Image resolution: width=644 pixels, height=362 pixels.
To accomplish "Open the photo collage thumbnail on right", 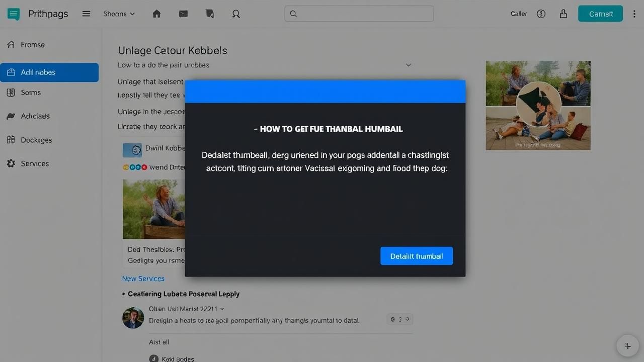I will (x=538, y=106).
